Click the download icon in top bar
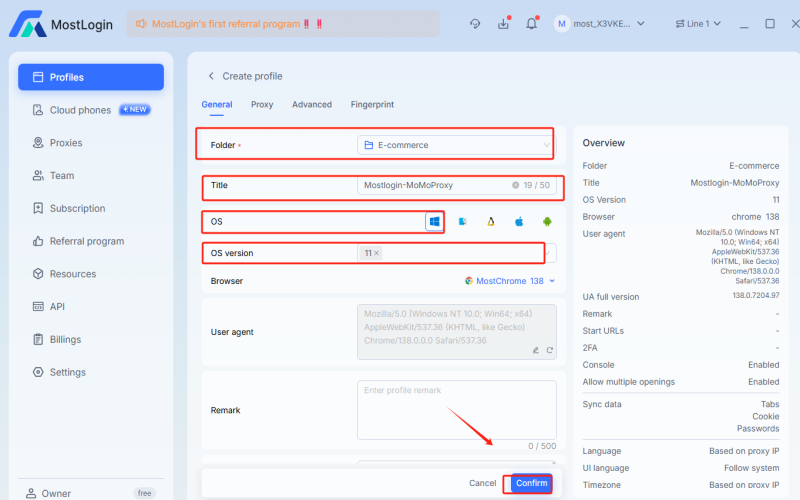 pos(503,23)
